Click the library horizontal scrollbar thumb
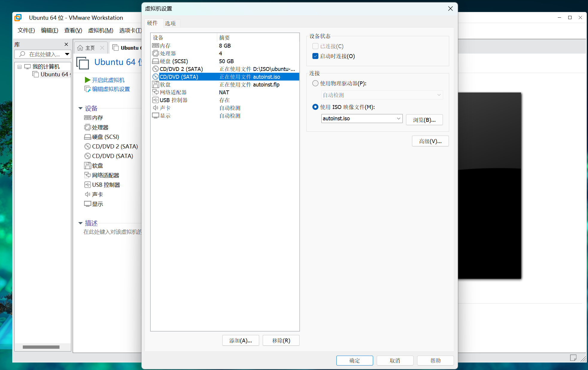The width and height of the screenshot is (588, 370). 41,347
